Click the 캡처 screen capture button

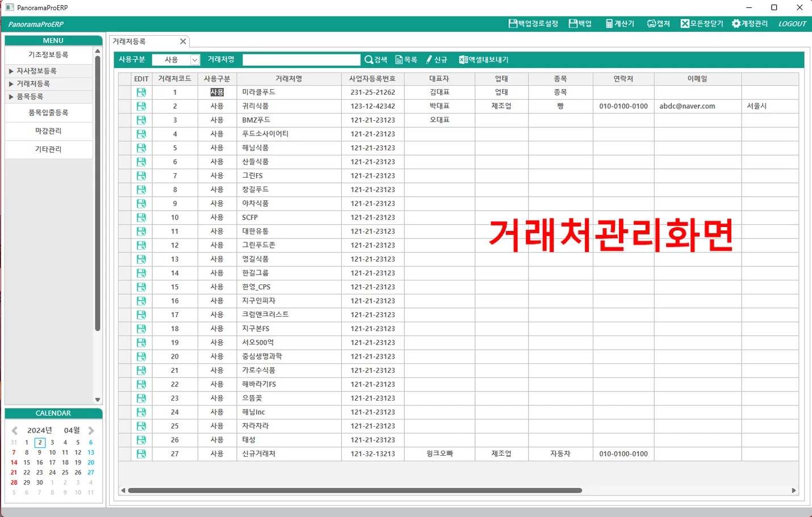[659, 24]
